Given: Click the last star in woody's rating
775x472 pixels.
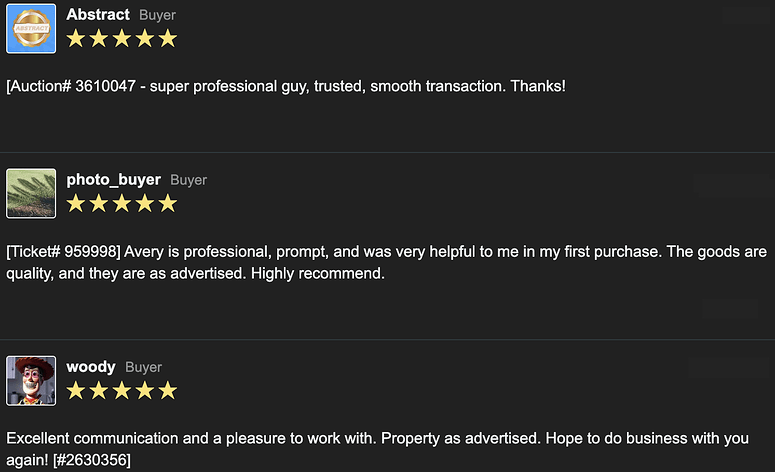Looking at the screenshot, I should (x=168, y=390).
